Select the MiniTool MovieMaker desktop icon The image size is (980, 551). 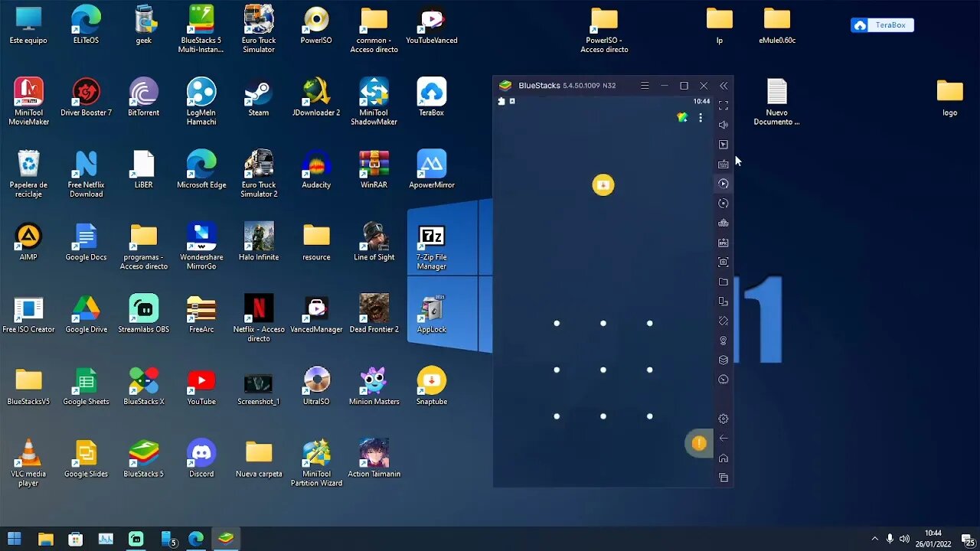point(28,102)
